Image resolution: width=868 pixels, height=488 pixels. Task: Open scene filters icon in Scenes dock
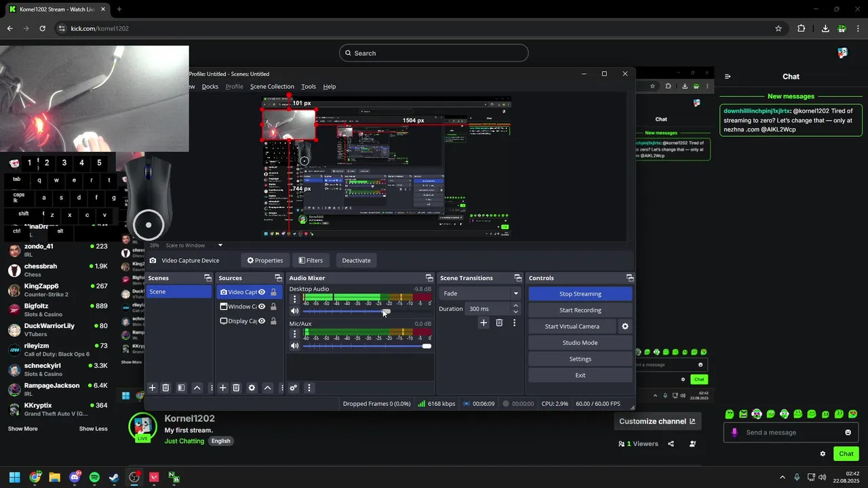(181, 388)
